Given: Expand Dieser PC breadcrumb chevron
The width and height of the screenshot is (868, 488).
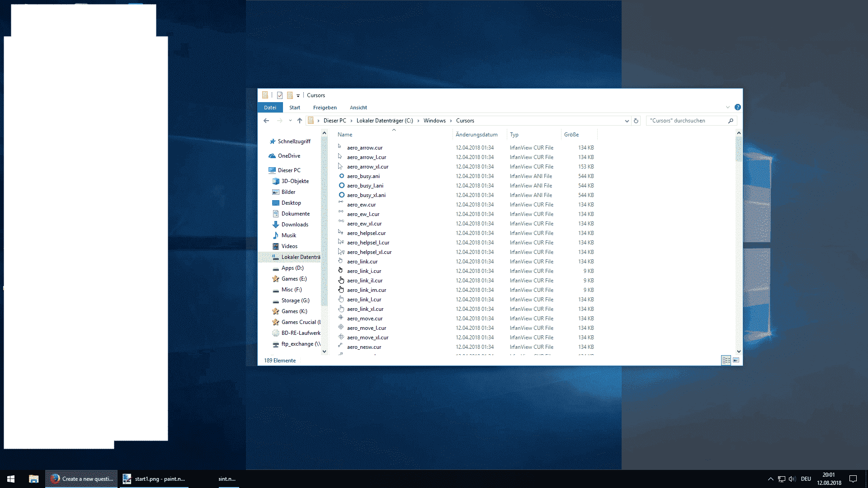Looking at the screenshot, I should [351, 121].
